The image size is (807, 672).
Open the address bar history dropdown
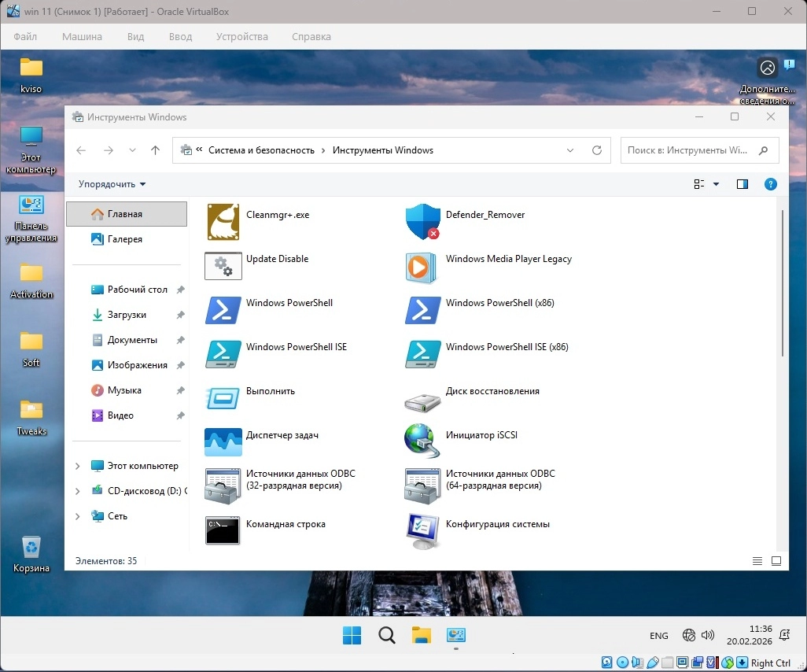pyautogui.click(x=570, y=150)
